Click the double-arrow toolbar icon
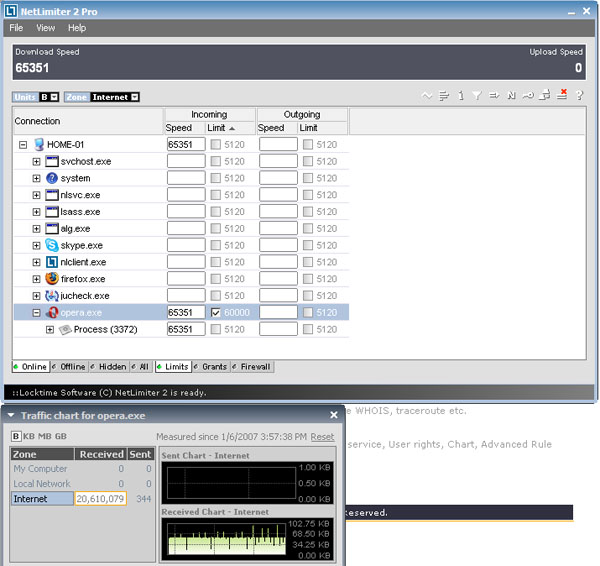Viewport: 600px width, 566px height. pyautogui.click(x=494, y=95)
